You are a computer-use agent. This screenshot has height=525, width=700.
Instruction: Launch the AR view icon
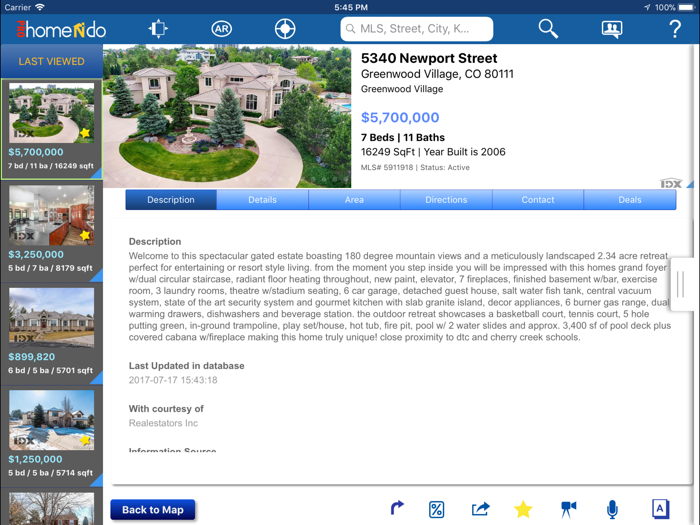pos(221,29)
